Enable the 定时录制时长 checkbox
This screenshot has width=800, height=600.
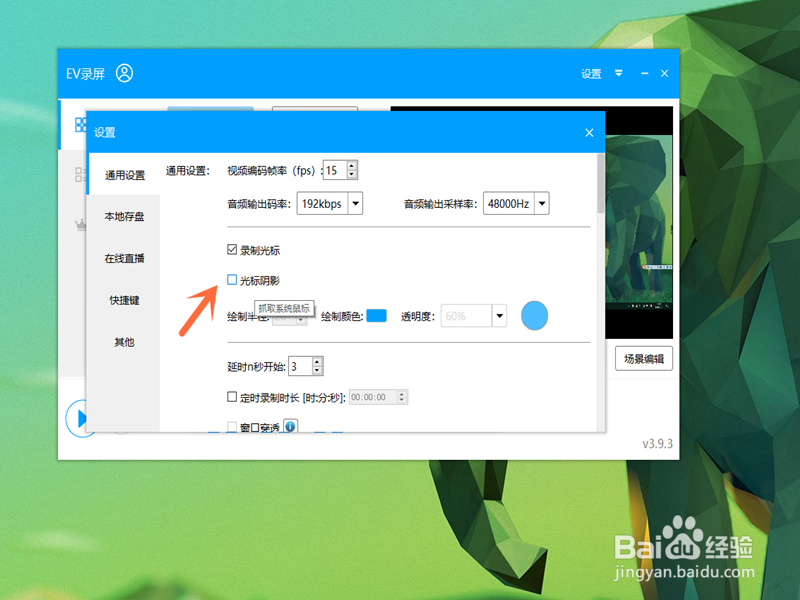pyautogui.click(x=232, y=396)
